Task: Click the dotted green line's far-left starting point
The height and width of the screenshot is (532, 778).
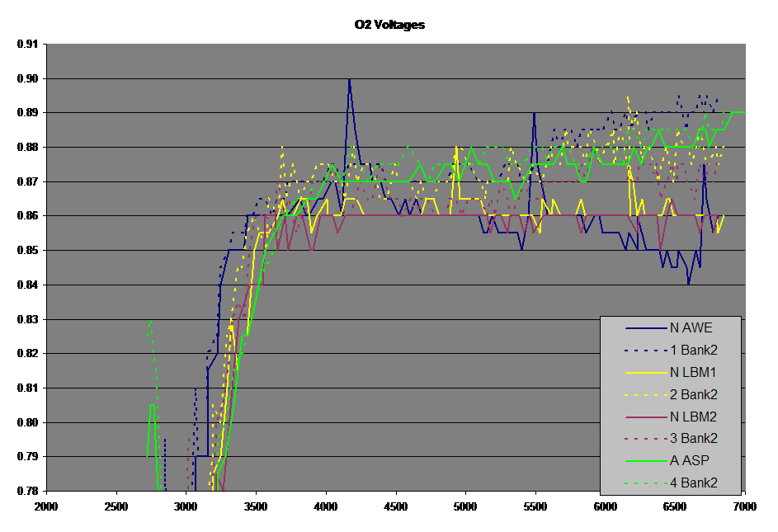Action: tap(148, 335)
